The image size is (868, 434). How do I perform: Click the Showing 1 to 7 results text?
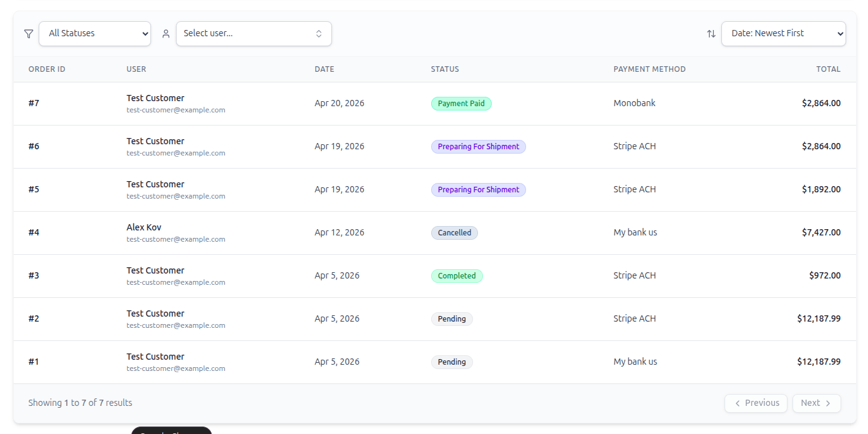[x=80, y=403]
